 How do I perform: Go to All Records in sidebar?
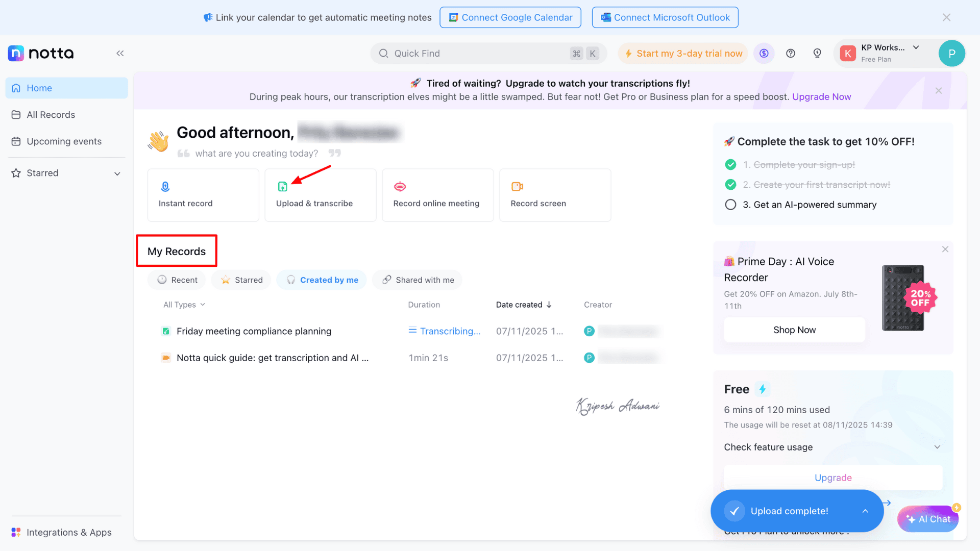[x=51, y=115]
